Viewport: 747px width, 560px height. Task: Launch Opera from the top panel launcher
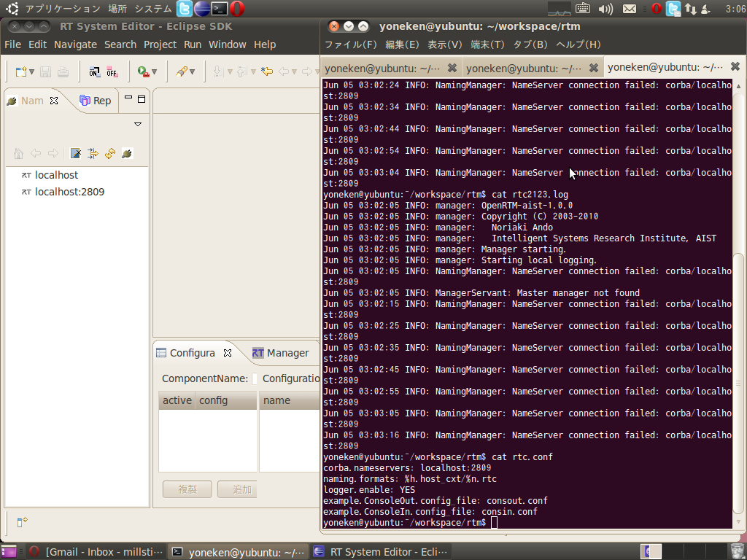pos(237,9)
